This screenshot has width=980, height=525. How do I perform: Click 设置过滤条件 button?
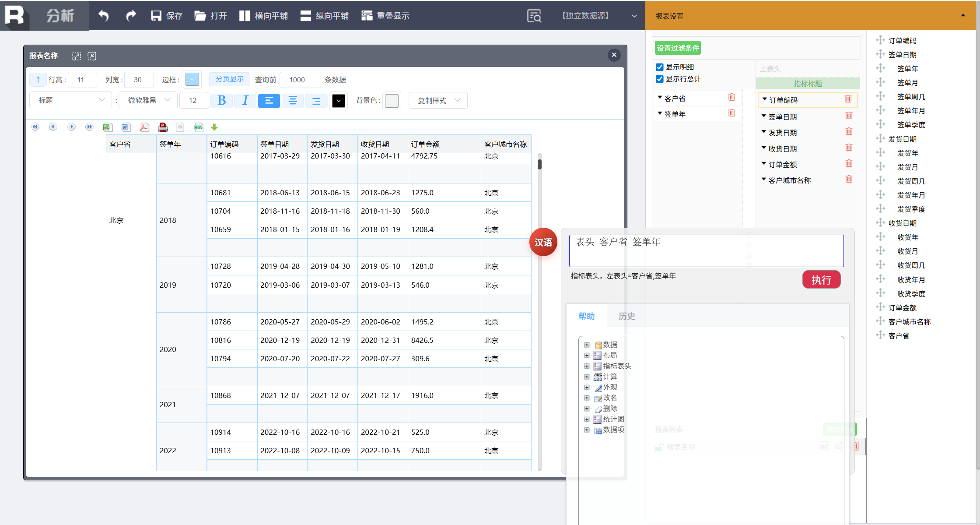click(x=678, y=48)
